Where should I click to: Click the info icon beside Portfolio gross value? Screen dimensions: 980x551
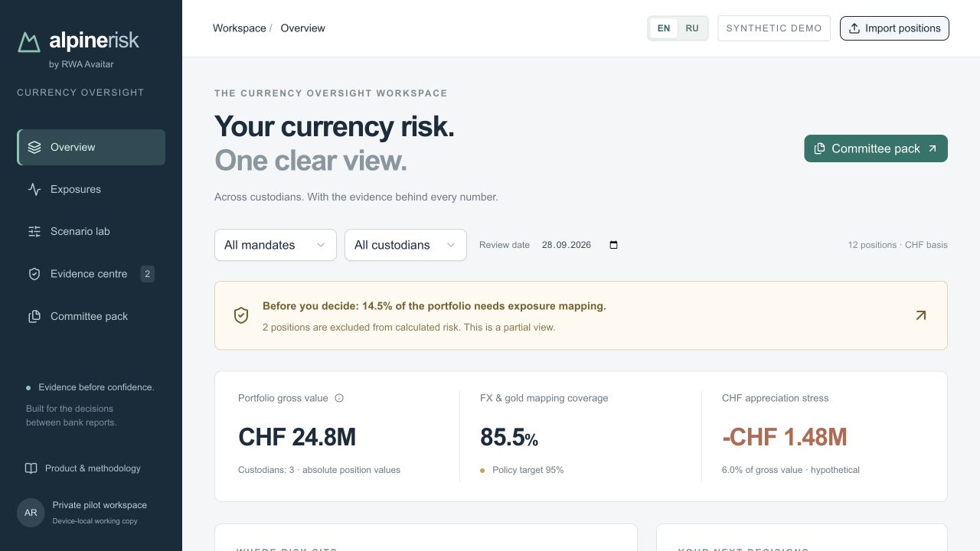tap(339, 398)
